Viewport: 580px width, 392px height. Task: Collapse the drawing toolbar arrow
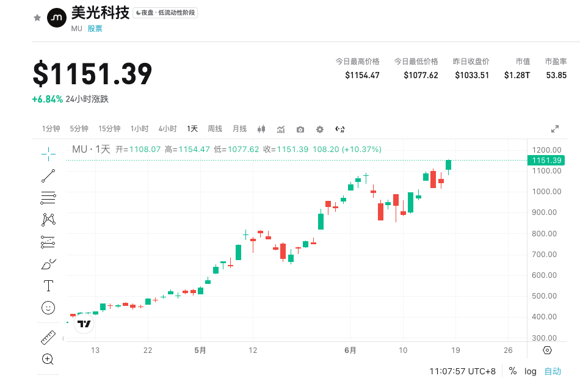63,338
